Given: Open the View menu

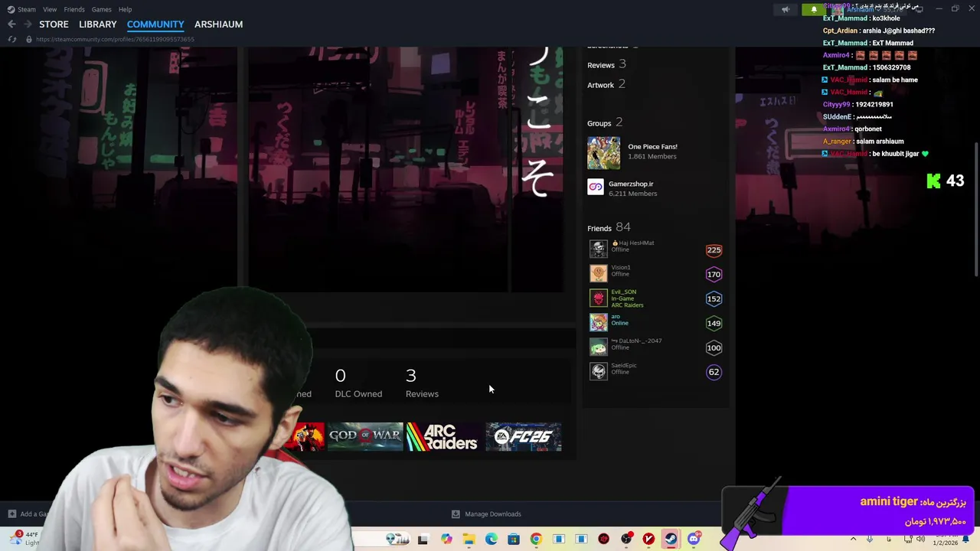Looking at the screenshot, I should [50, 9].
